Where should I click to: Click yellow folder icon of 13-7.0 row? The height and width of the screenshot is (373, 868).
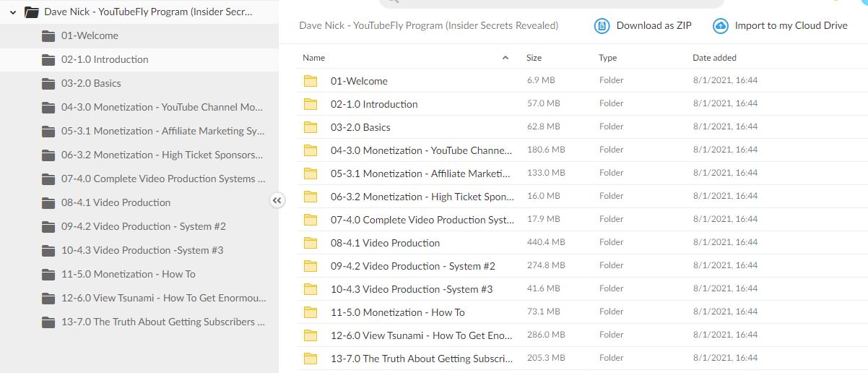click(x=311, y=359)
